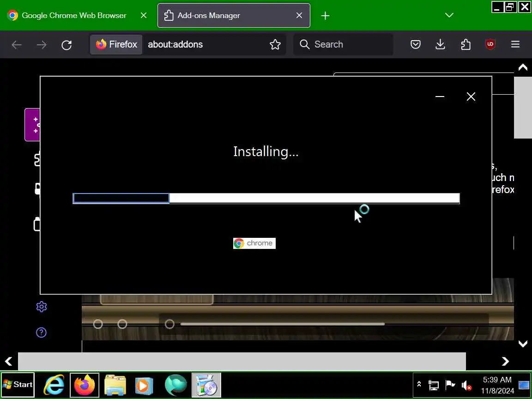The width and height of the screenshot is (532, 399).
Task: Open muted volume tray icon
Action: (x=466, y=385)
